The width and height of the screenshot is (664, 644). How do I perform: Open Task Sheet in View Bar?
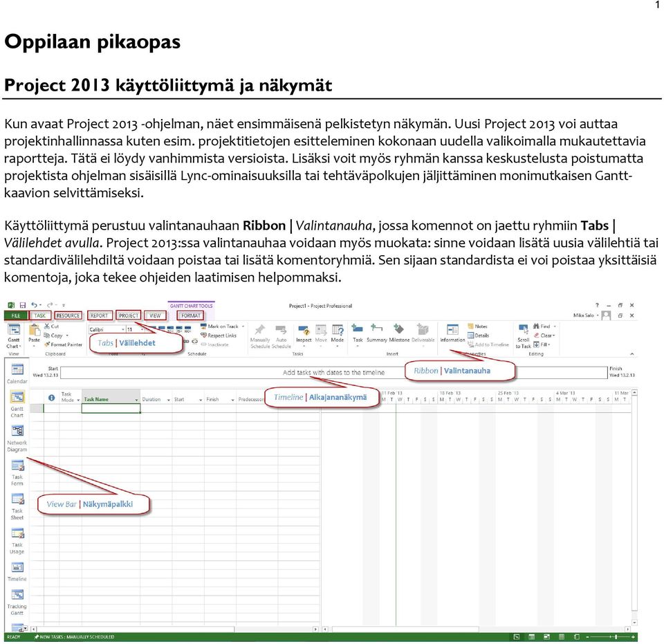17,507
